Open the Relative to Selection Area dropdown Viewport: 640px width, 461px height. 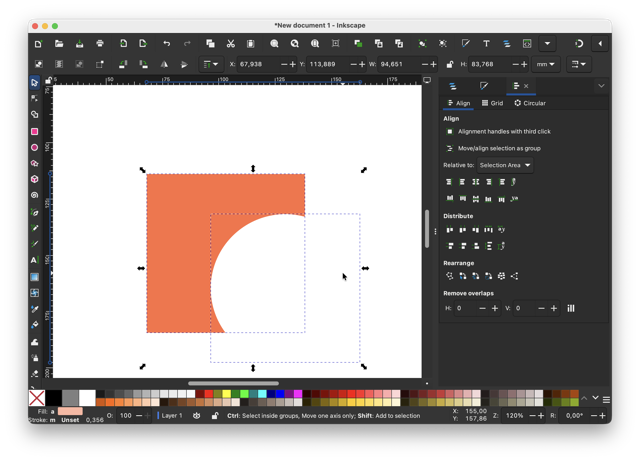(505, 165)
